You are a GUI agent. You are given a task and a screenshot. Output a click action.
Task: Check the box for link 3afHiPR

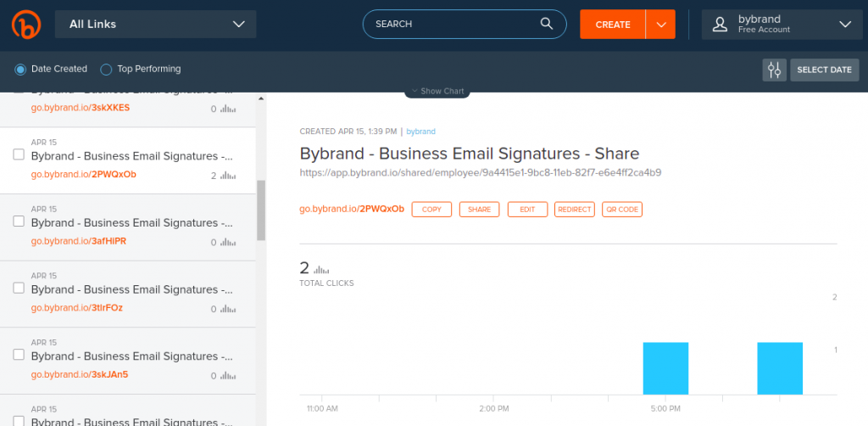[19, 221]
